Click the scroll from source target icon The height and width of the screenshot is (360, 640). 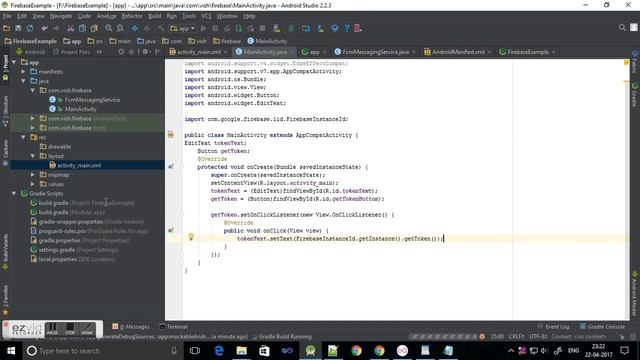pos(121,52)
